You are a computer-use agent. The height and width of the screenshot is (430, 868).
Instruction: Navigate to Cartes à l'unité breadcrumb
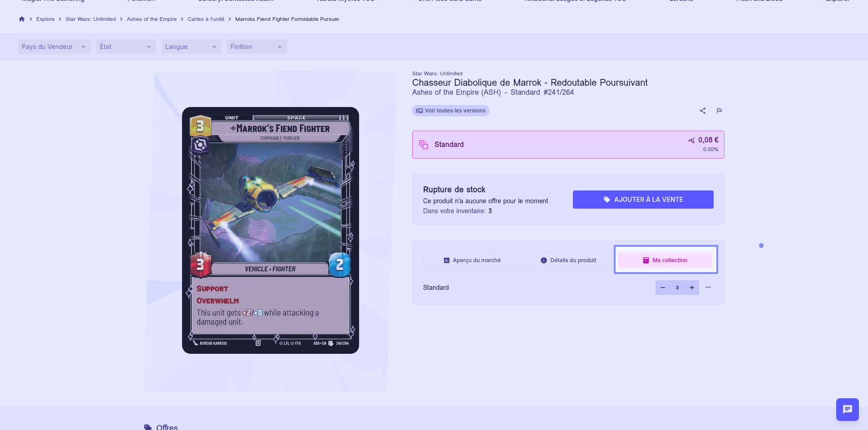(206, 19)
